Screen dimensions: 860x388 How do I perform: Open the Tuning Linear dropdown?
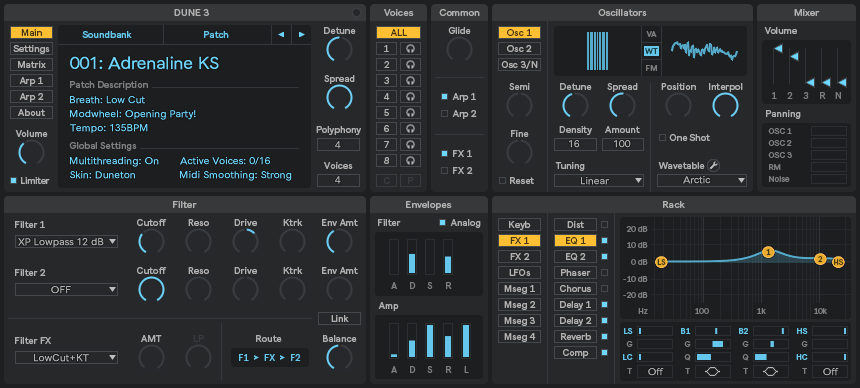pyautogui.click(x=599, y=181)
